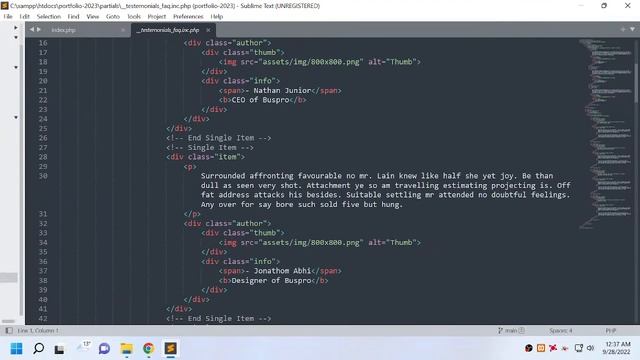Image resolution: width=640 pixels, height=360 pixels.
Task: Open File Explorer from taskbar
Action: click(127, 348)
